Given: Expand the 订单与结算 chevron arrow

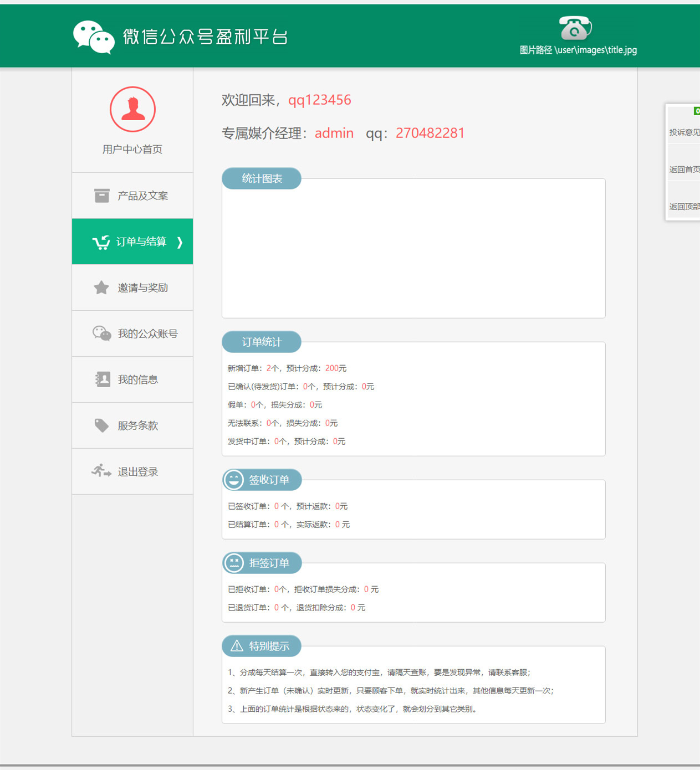Looking at the screenshot, I should [x=180, y=242].
